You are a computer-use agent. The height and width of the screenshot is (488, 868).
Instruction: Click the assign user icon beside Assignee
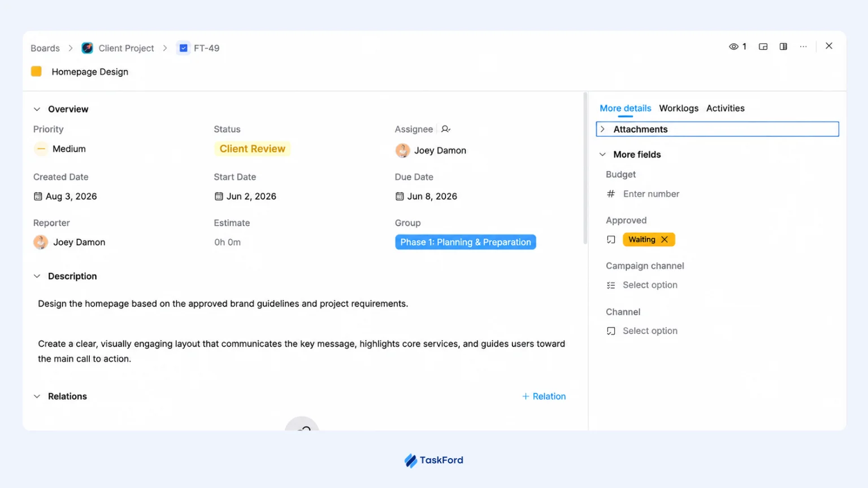(x=445, y=129)
